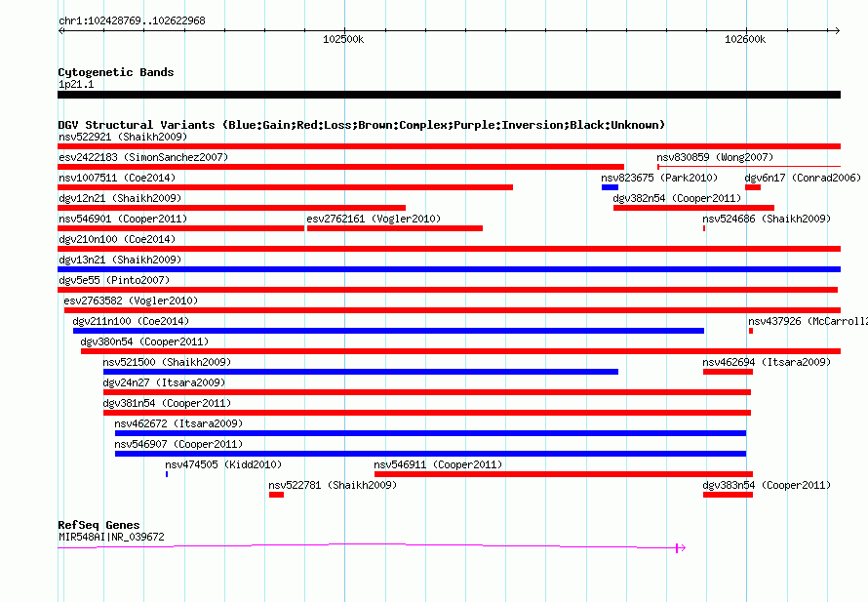Click the 102500k ruler tick label
This screenshot has height=602, width=868.
(x=343, y=39)
